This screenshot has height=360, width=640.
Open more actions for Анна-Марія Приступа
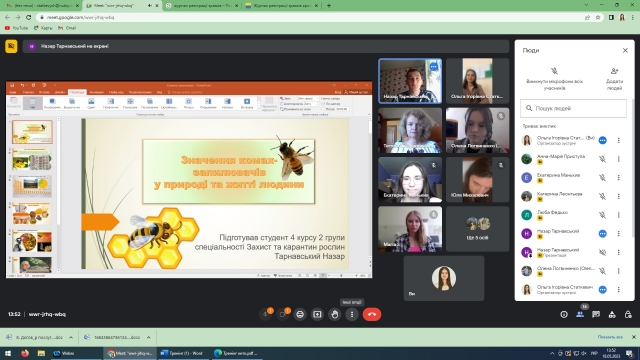[619, 159]
